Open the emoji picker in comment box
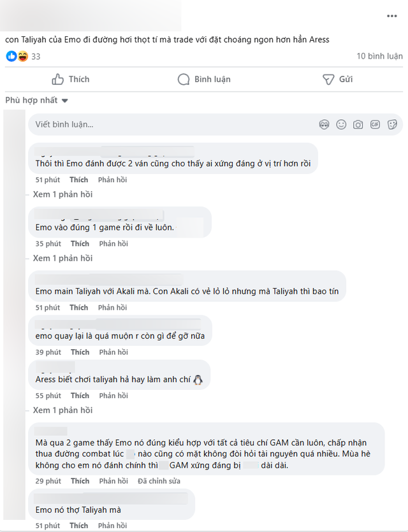Viewport: 408px width, 532px height. (x=341, y=125)
